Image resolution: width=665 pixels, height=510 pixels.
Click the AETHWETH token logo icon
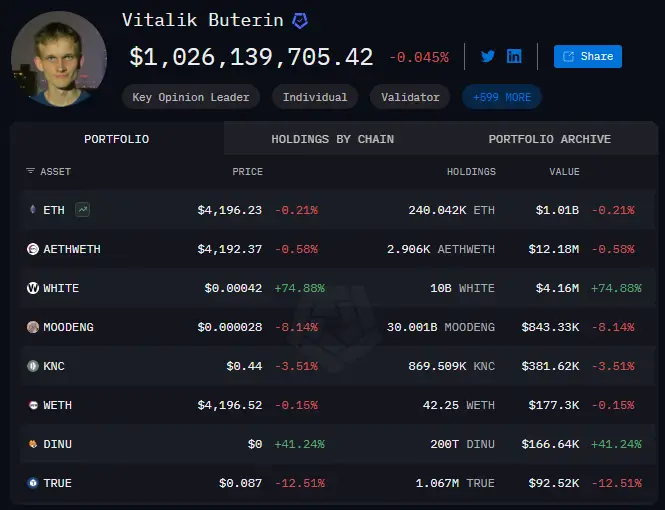pyautogui.click(x=33, y=249)
